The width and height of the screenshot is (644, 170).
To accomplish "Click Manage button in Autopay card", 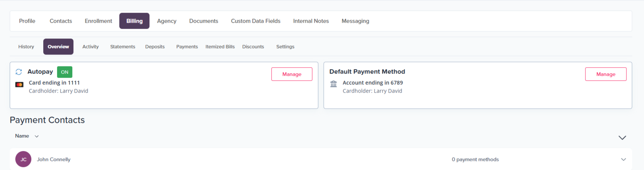I will [291, 74].
